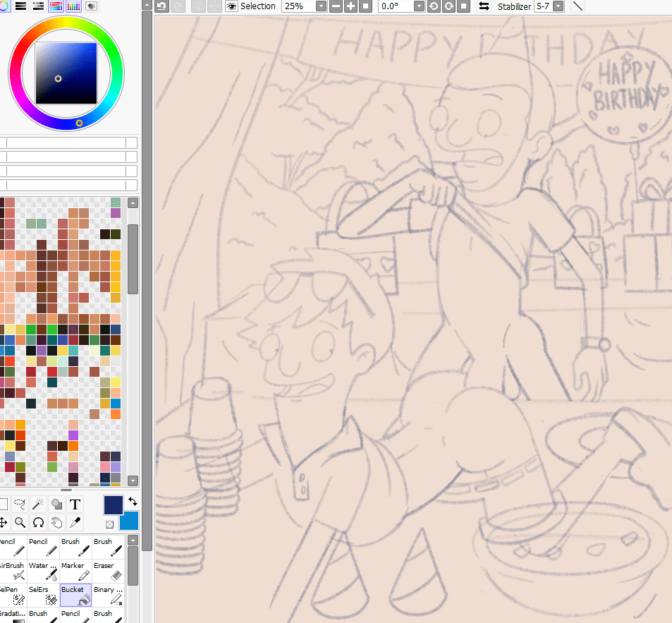The image size is (672, 623).
Task: Toggle the swatches panel button
Action: [x=74, y=6]
